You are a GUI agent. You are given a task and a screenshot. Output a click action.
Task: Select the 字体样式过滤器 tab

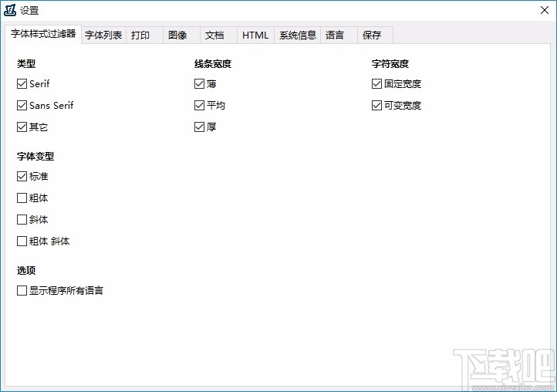click(x=43, y=34)
